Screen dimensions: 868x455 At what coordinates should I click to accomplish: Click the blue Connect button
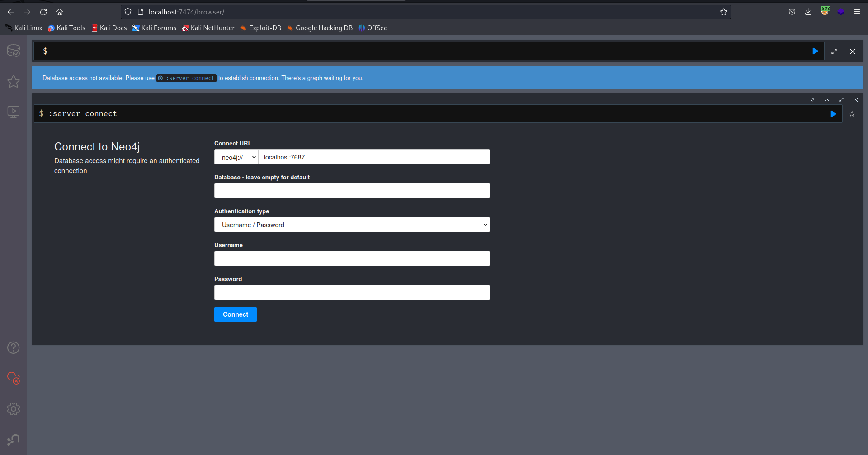[x=236, y=314]
